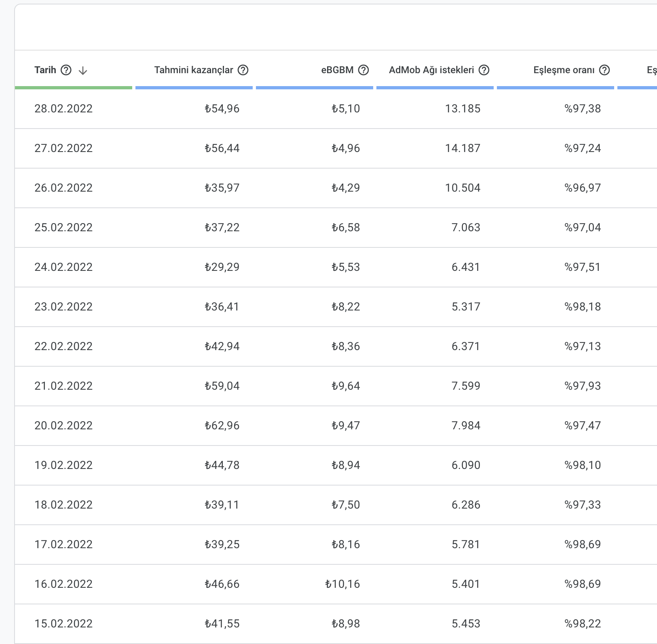Click the earnings value ₺42,94
Screen dimensions: 657x644
222,346
